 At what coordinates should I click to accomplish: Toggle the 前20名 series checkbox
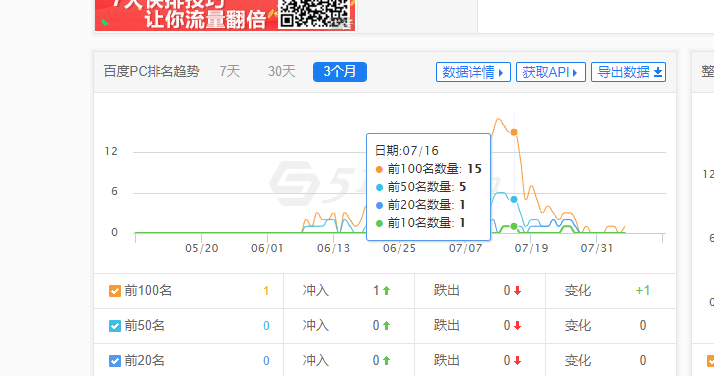point(115,361)
